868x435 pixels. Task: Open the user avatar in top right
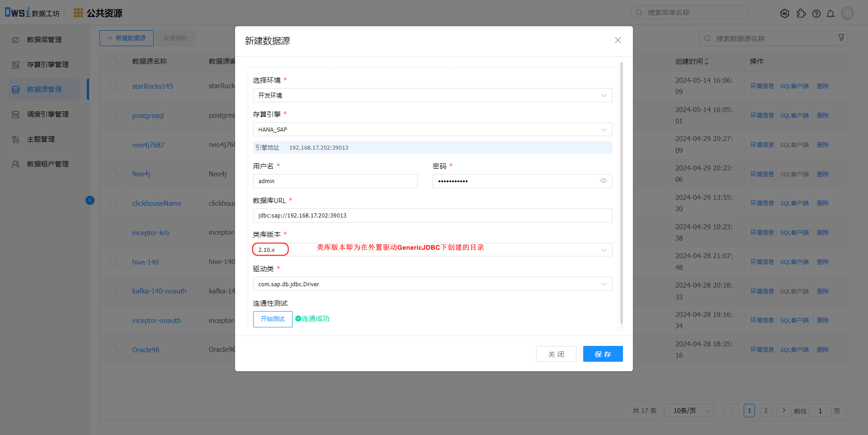pyautogui.click(x=847, y=13)
